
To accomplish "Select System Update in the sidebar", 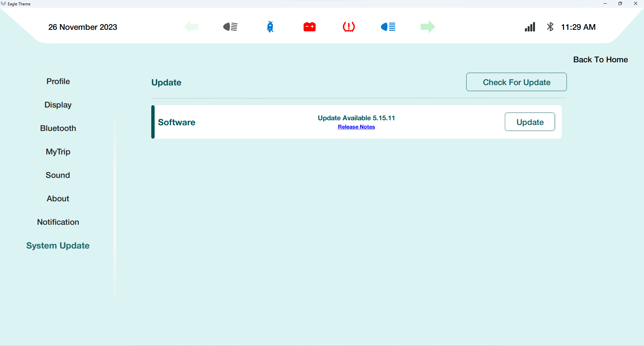I will (58, 246).
